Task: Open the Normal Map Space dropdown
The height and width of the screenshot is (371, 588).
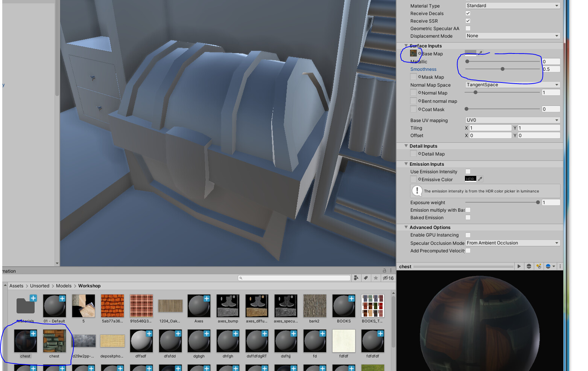Action: (x=512, y=84)
